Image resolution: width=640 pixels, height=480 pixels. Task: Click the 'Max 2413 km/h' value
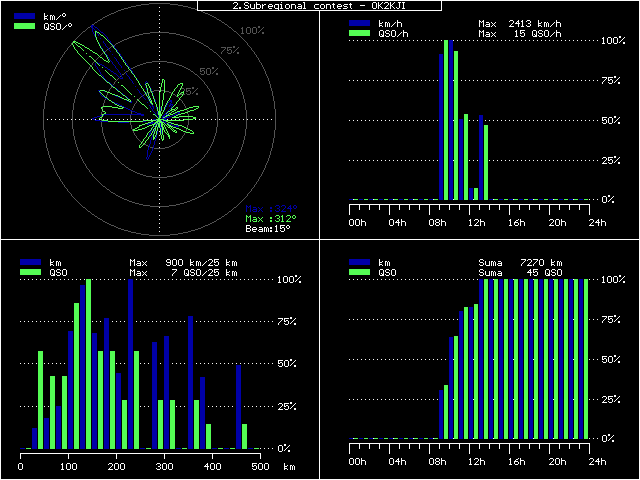520,24
